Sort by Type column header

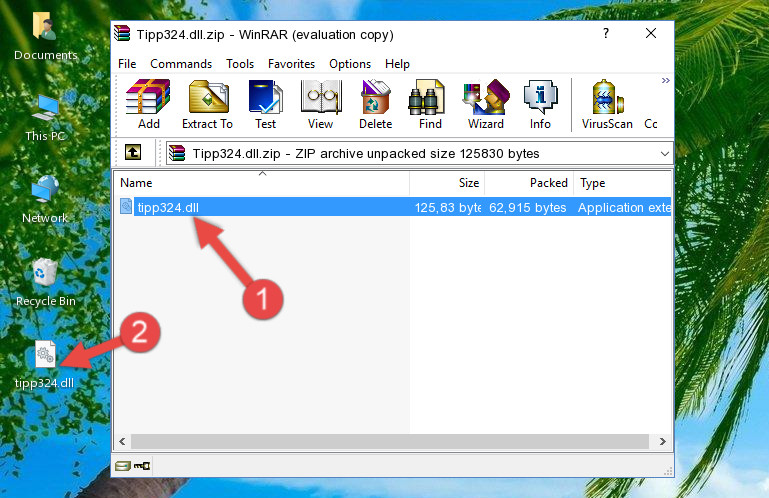(x=622, y=183)
